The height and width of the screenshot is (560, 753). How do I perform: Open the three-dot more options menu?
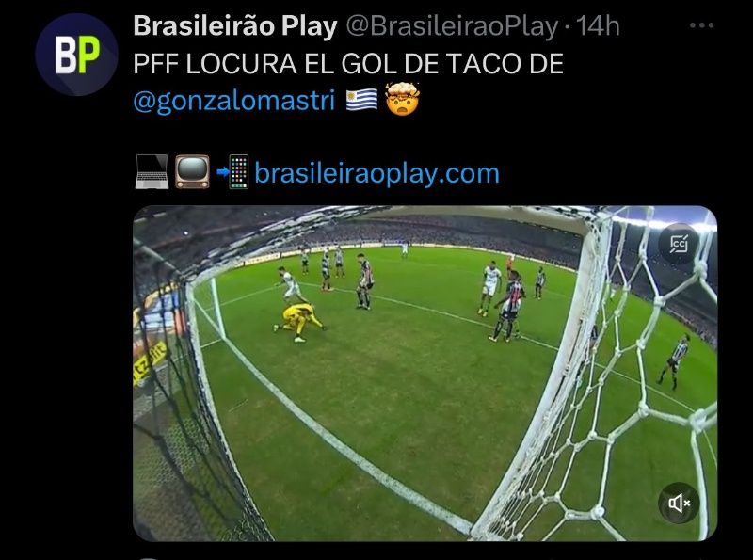pos(701,25)
